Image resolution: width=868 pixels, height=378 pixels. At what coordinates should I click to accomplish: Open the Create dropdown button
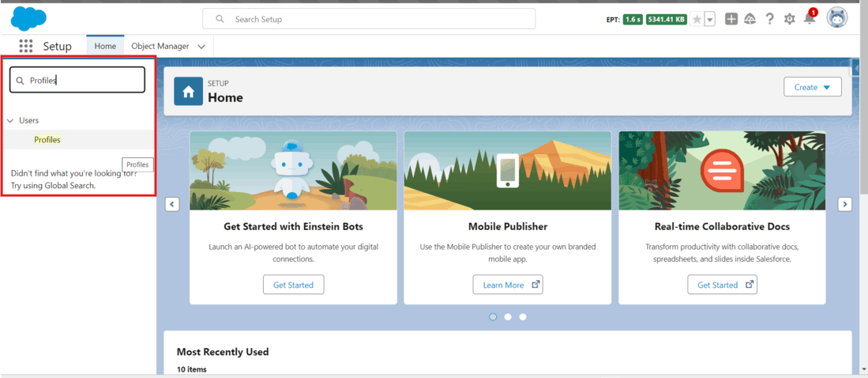(812, 87)
